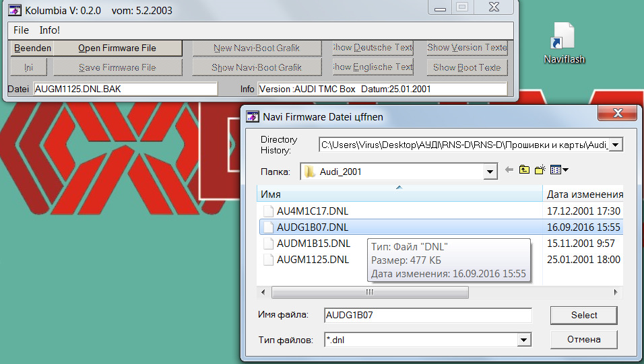This screenshot has height=364, width=644.
Task: Select file AU4M1C17.DNL
Action: (x=313, y=211)
